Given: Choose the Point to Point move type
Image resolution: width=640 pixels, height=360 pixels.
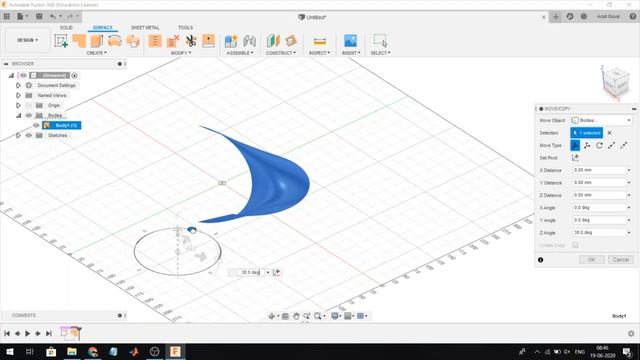Looking at the screenshot, I should 611,145.
